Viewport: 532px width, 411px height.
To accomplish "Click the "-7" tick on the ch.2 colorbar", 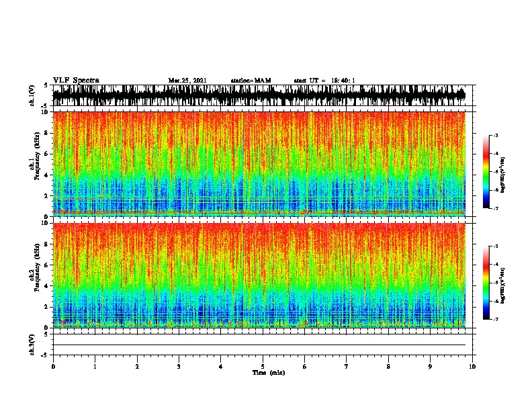I will click(x=495, y=319).
